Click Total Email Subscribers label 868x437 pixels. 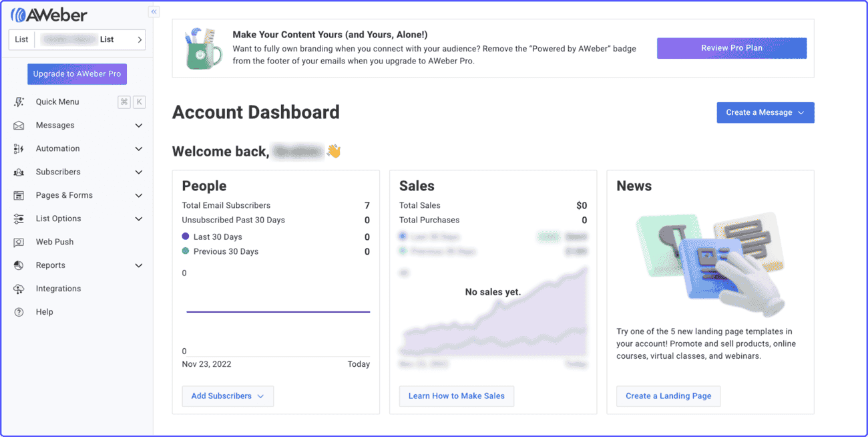click(226, 206)
